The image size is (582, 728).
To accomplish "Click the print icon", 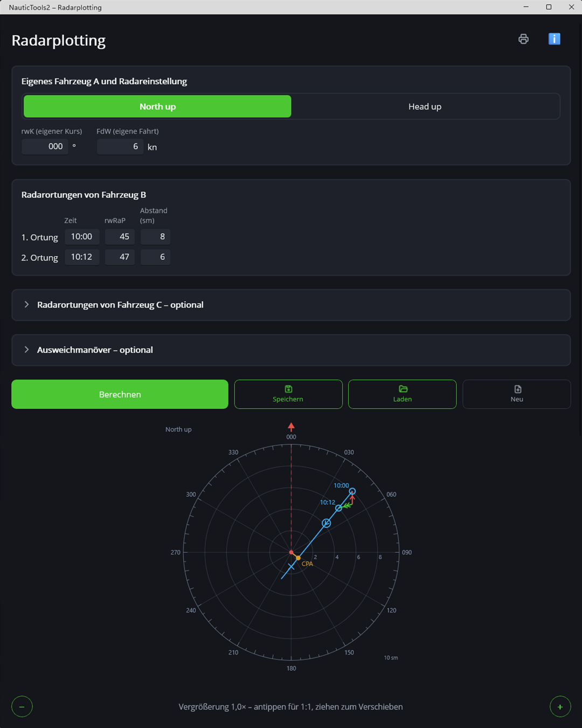I will tap(523, 39).
